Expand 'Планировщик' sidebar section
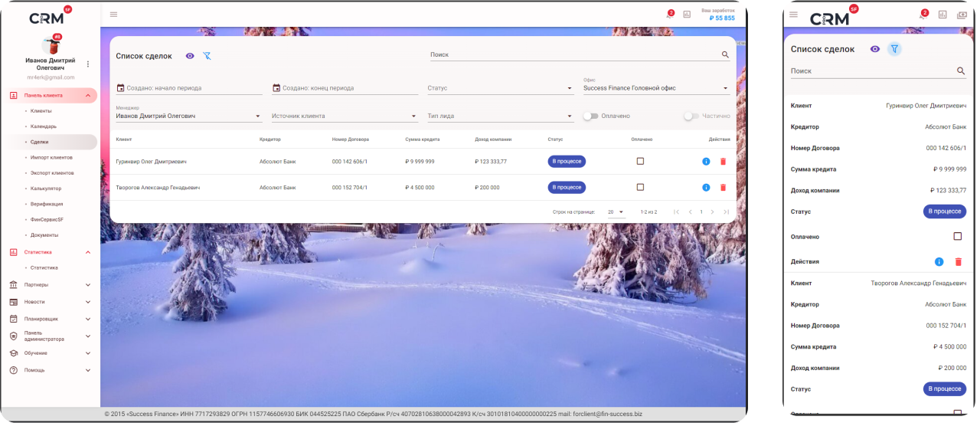The height and width of the screenshot is (423, 980). pyautogui.click(x=51, y=319)
